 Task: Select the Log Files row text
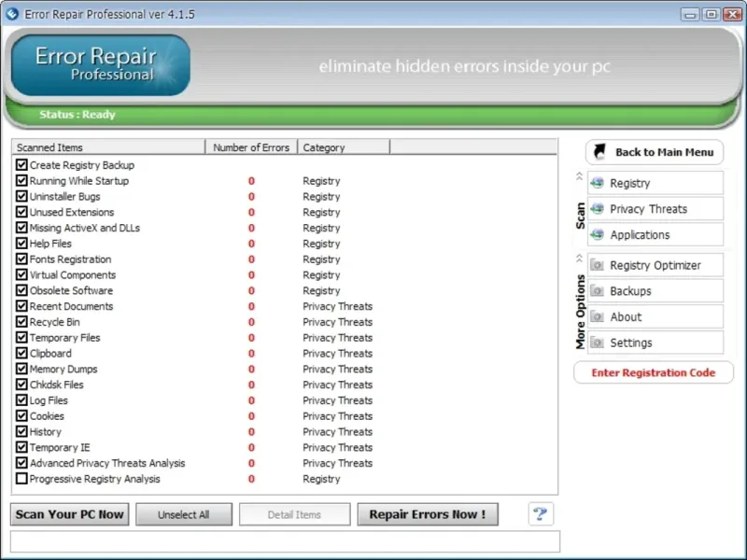click(49, 400)
